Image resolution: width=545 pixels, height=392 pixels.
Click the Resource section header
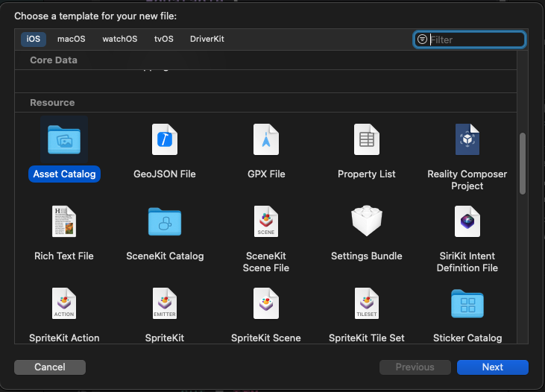[x=52, y=103]
